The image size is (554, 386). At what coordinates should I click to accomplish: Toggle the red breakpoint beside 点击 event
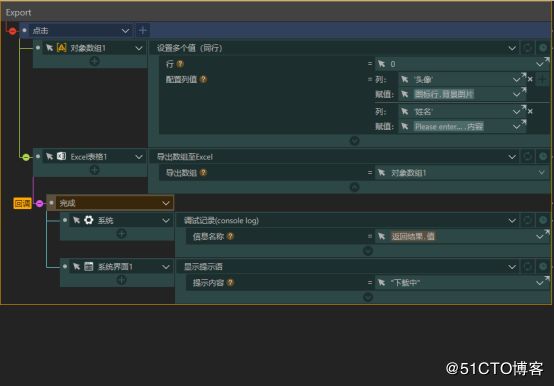12,31
